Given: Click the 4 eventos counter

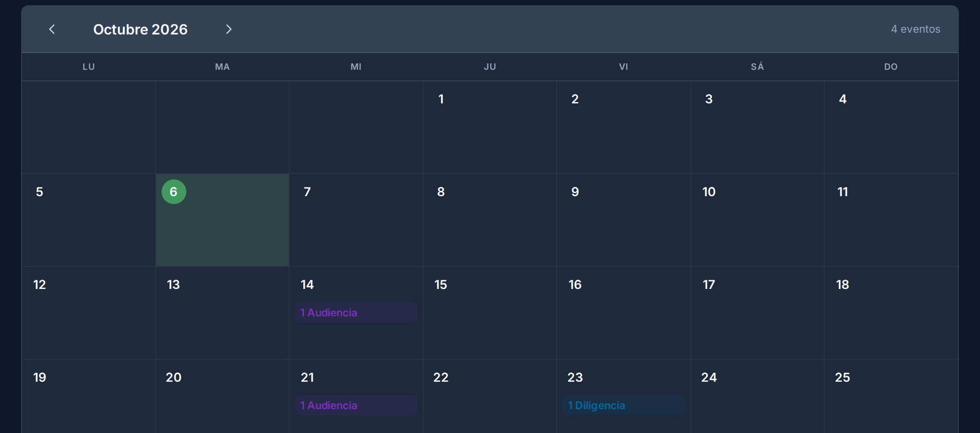Looking at the screenshot, I should pos(916,29).
